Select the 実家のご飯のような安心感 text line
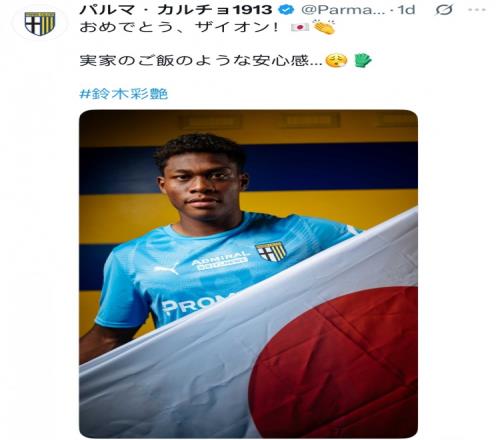Screen dimensions: 500x440 (201, 61)
